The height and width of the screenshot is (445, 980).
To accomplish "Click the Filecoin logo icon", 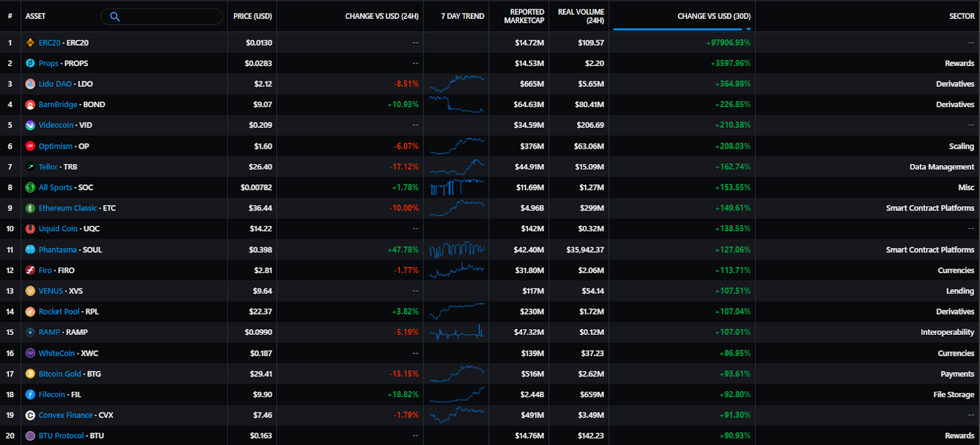I will click(x=30, y=395).
